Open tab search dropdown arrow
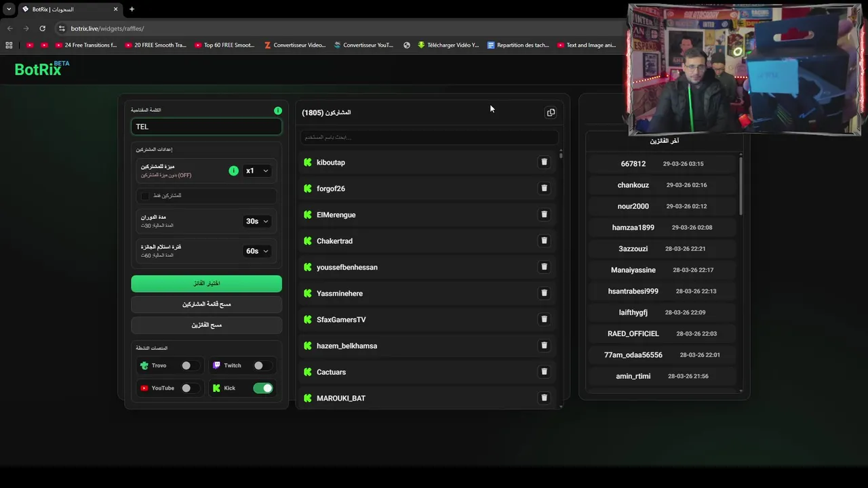Viewport: 868px width, 488px height. (x=9, y=9)
